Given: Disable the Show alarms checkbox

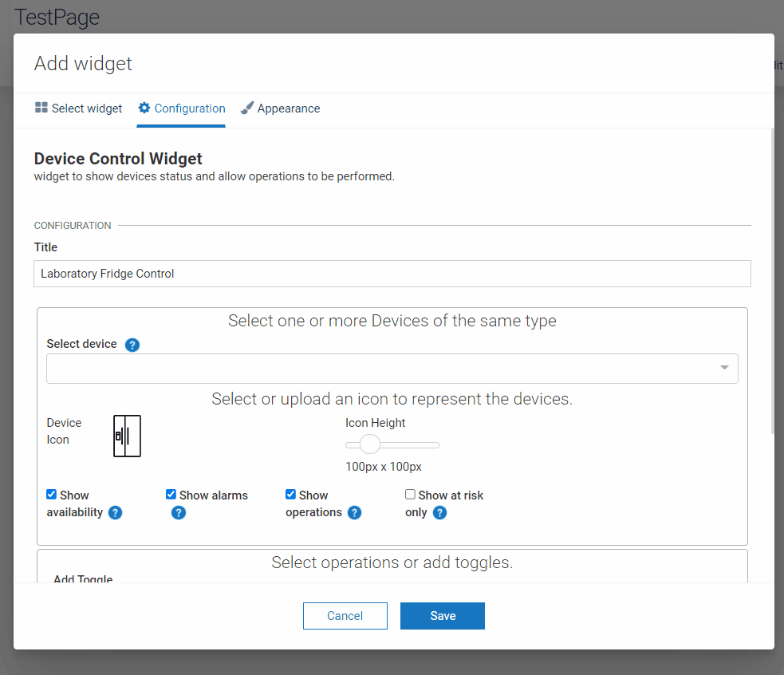Looking at the screenshot, I should point(171,495).
